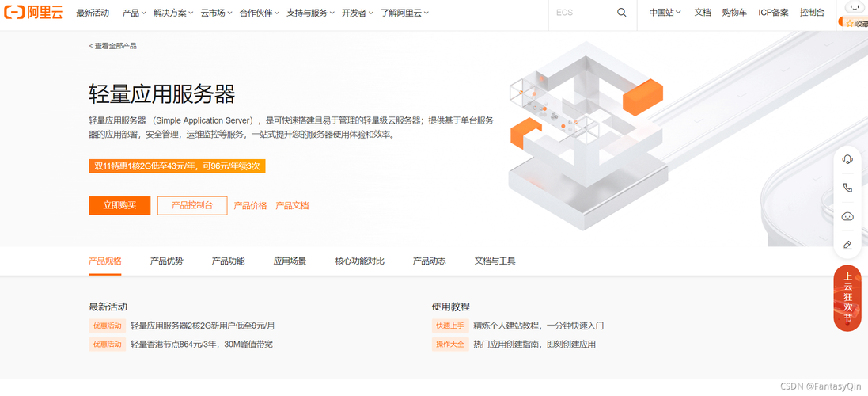868x396 pixels.
Task: Switch to the 产品优势 tab
Action: [167, 261]
